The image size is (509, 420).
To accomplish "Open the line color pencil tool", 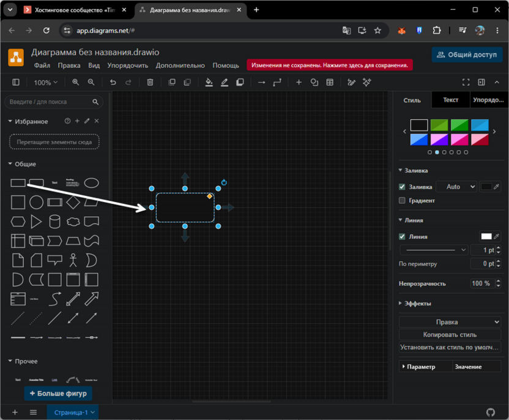I will (225, 83).
